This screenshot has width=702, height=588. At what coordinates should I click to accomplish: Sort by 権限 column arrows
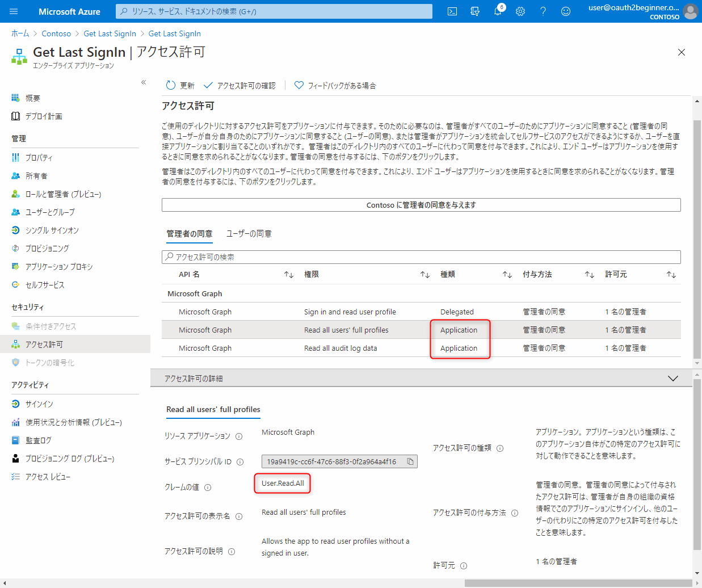coord(425,275)
